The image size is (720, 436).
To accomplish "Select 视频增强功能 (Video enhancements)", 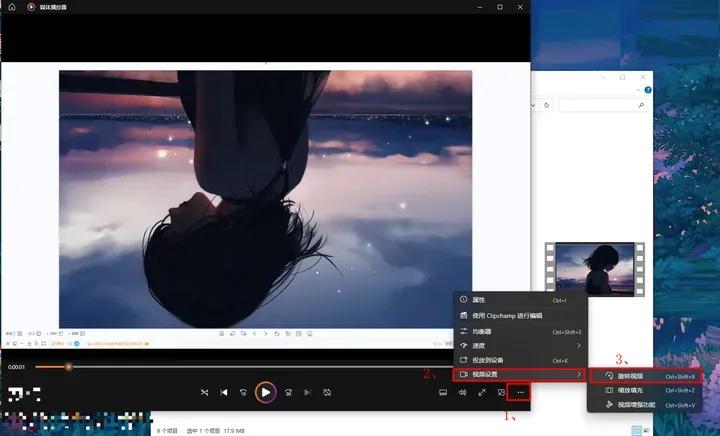I will click(x=646, y=405).
